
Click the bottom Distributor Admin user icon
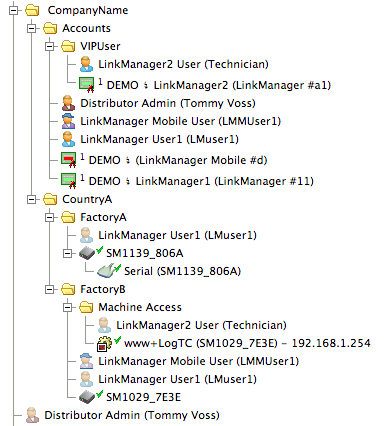coord(32,415)
